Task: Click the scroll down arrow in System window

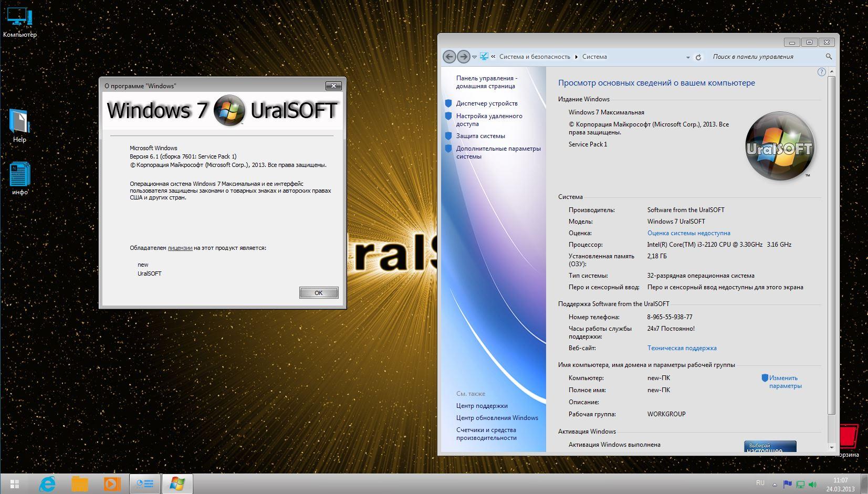Action: (x=831, y=447)
